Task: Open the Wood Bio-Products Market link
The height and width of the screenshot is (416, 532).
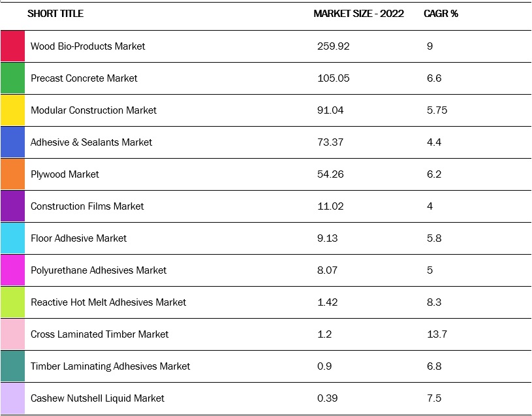Action: click(x=87, y=46)
